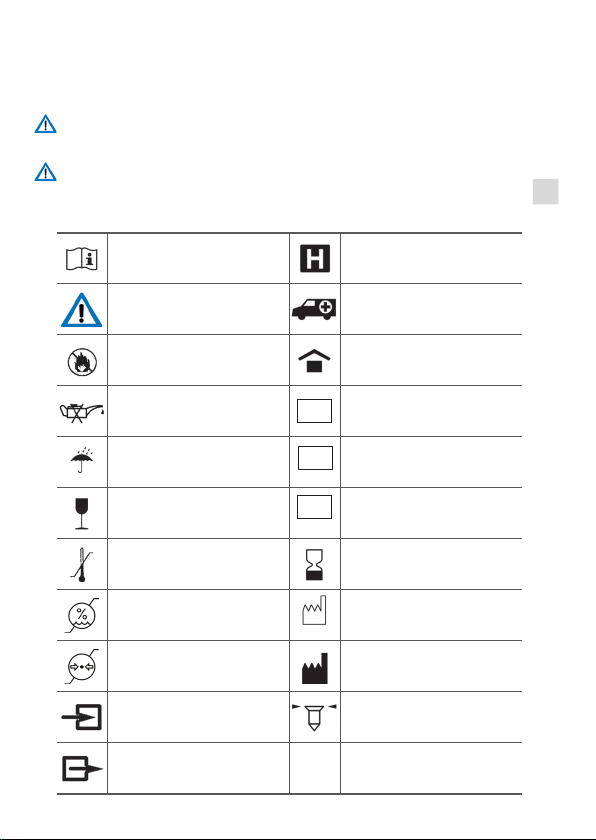The image size is (596, 840).
Task: Click the first small blue warning triangle
Action: [46, 124]
